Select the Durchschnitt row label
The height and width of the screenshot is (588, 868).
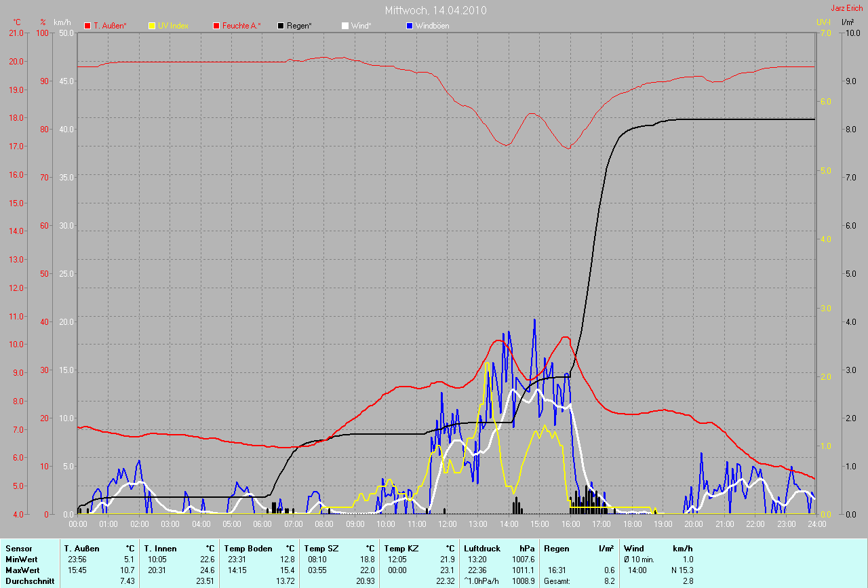pos(30,581)
